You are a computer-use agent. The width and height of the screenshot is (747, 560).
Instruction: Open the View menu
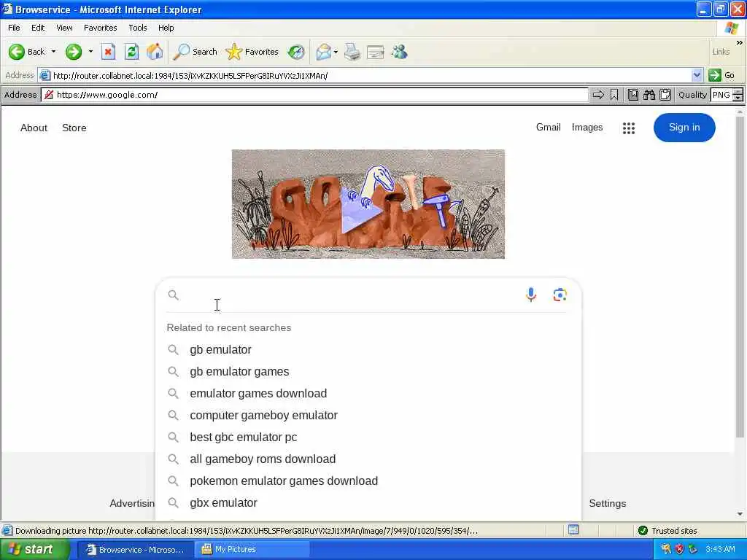[64, 28]
